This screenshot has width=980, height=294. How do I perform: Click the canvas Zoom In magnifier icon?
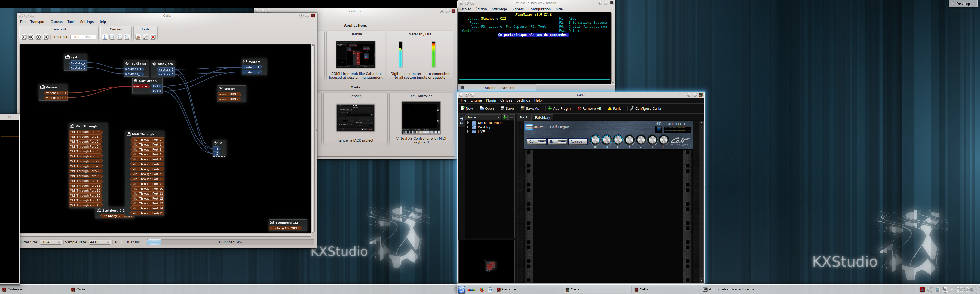click(112, 37)
